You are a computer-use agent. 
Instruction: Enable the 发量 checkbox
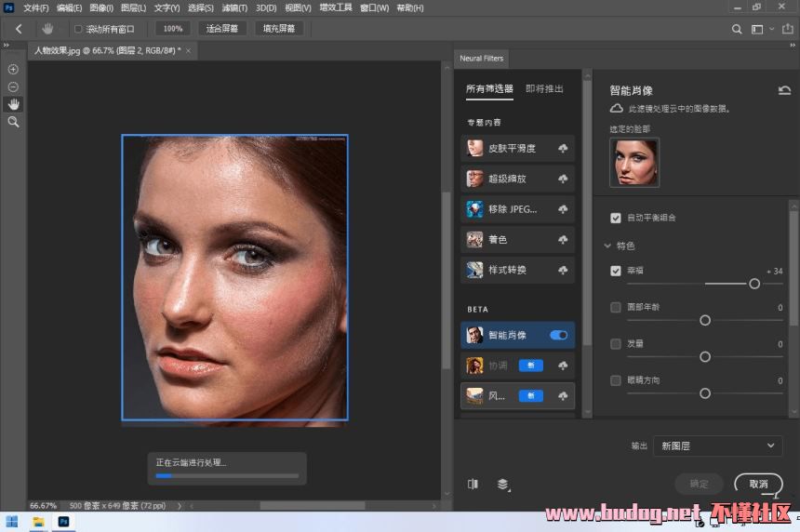tap(615, 344)
